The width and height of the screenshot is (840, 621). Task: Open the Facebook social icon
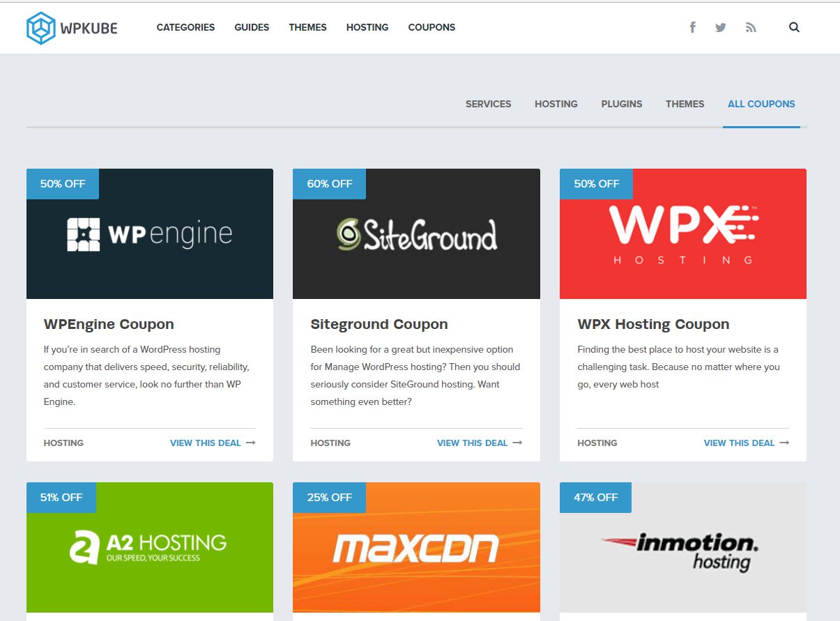[692, 27]
